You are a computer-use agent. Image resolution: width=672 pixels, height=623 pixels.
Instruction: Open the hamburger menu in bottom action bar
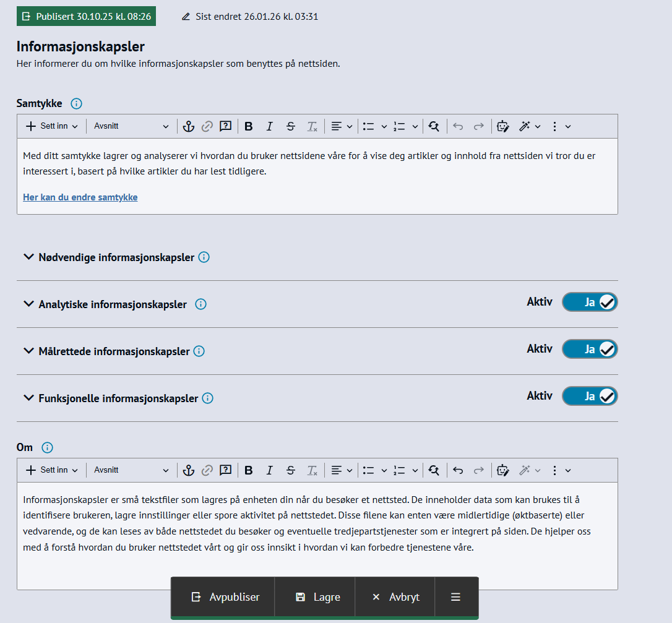pyautogui.click(x=455, y=597)
